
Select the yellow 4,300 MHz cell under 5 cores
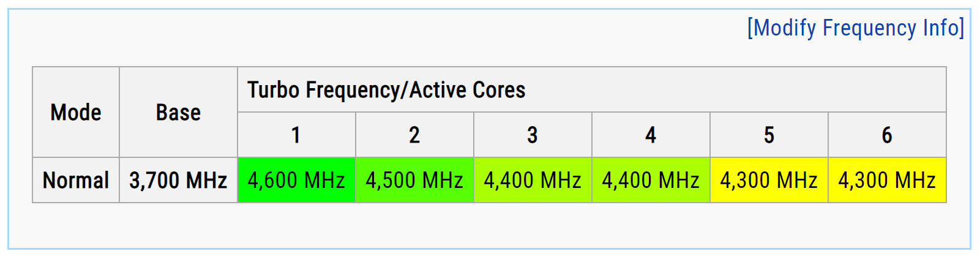coord(769,181)
